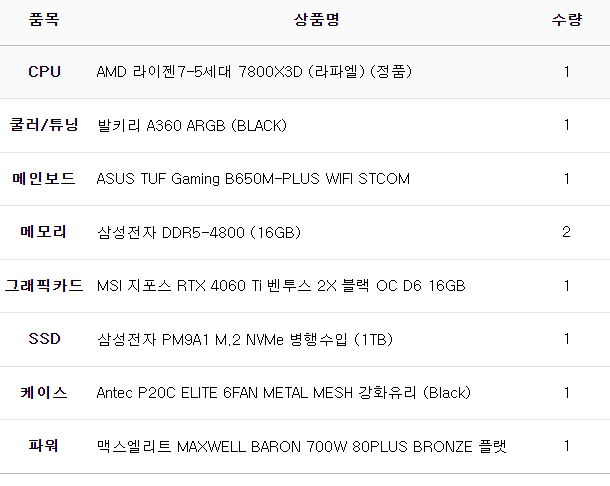Select the 메인보드 category label

[44, 179]
